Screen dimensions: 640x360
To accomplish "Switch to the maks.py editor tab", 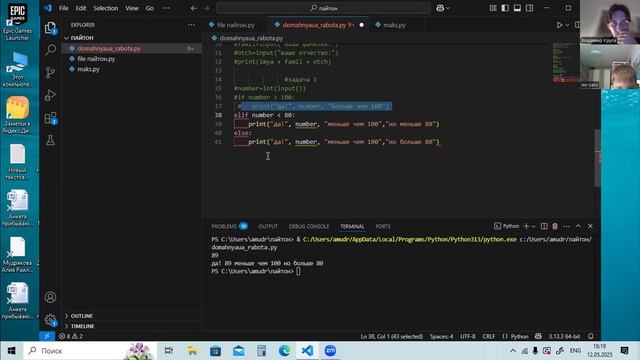I will [394, 25].
